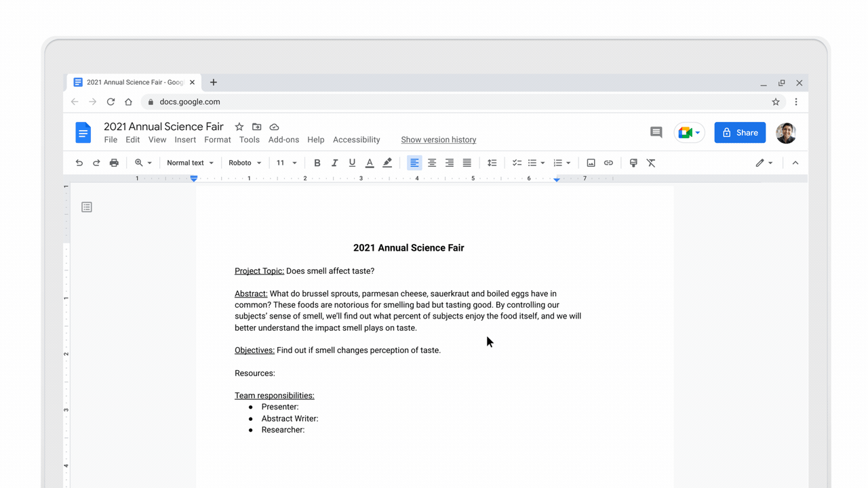This screenshot has height=488, width=868.
Task: Open the text color picker
Action: [x=370, y=163]
